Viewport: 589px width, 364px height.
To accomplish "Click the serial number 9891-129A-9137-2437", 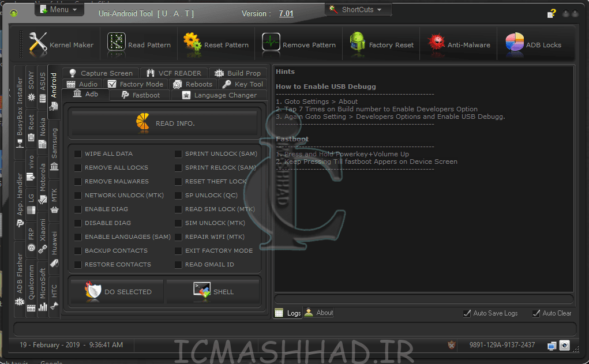I will [502, 345].
